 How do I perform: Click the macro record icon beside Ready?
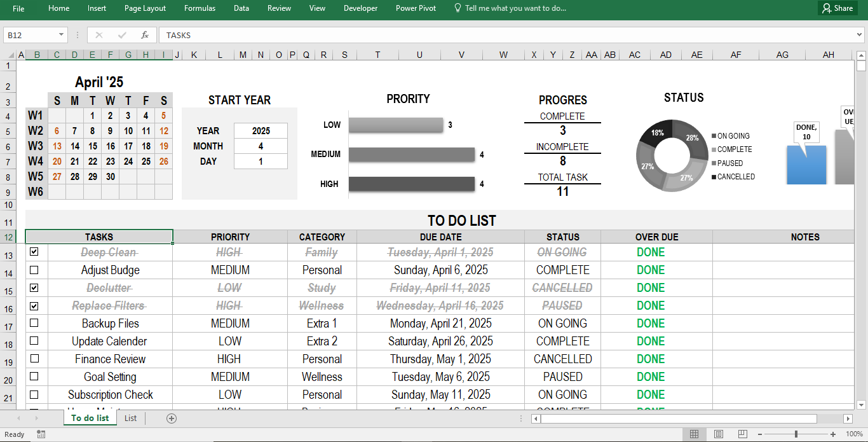41,434
